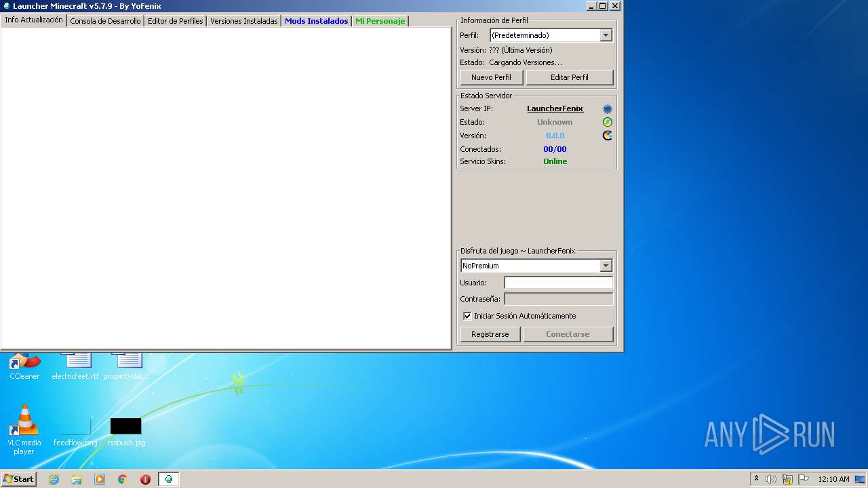
Task: Select the electricfeet.rtf desktop file
Action: click(x=75, y=367)
